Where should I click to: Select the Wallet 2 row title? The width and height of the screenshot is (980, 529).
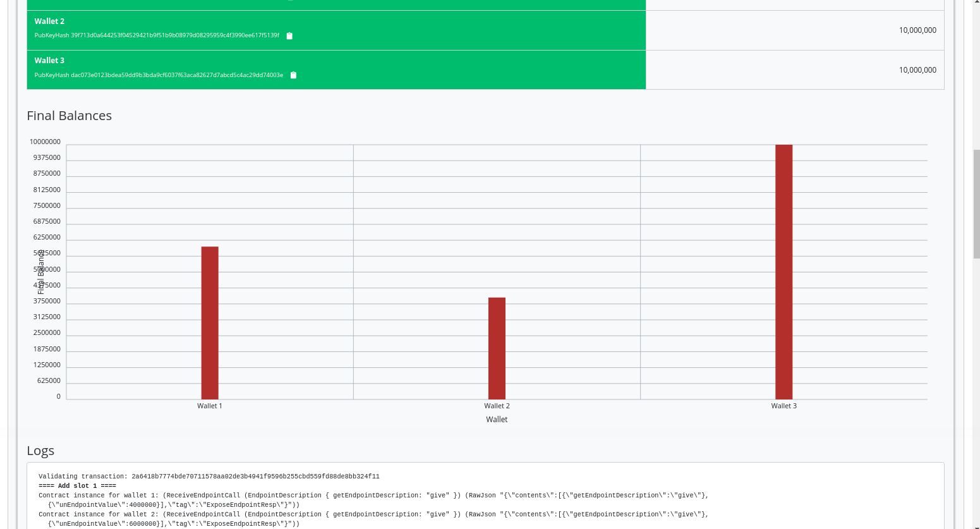tap(49, 21)
